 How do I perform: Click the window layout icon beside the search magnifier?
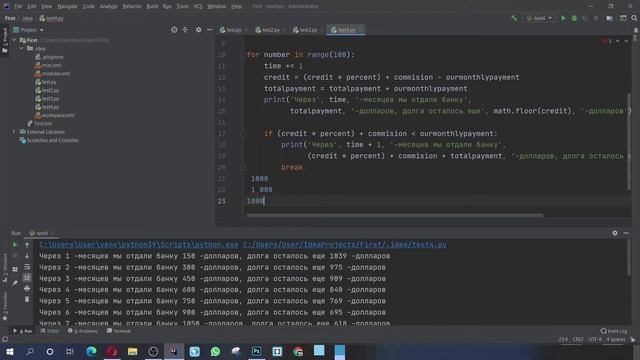point(623,18)
